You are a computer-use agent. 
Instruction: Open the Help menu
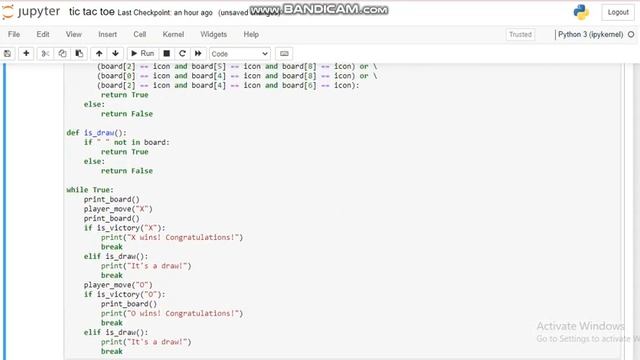(x=251, y=34)
